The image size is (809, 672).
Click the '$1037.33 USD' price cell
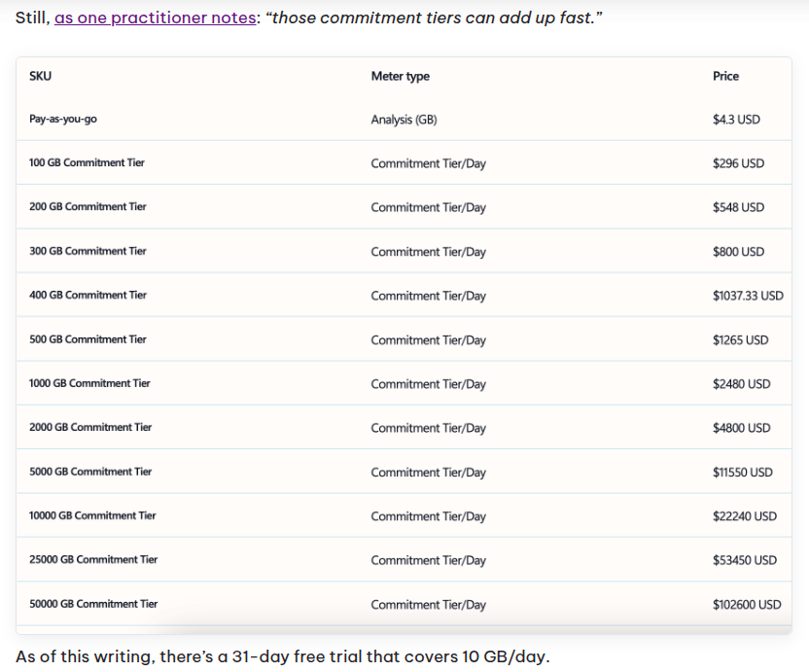pyautogui.click(x=748, y=296)
